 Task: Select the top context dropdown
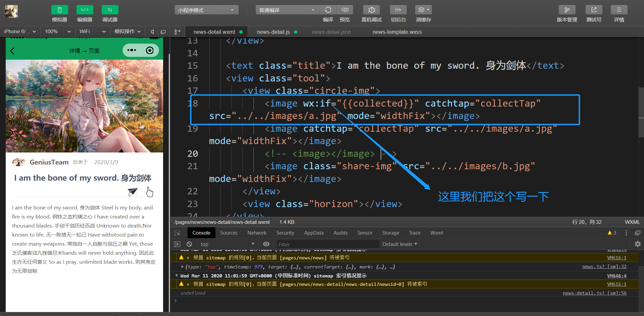coord(228,244)
